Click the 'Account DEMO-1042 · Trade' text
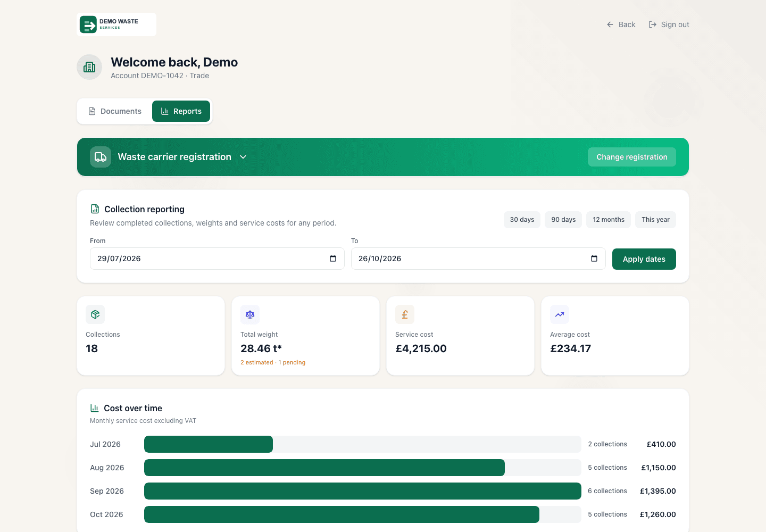Screen dimensions: 766x532 click(x=160, y=76)
